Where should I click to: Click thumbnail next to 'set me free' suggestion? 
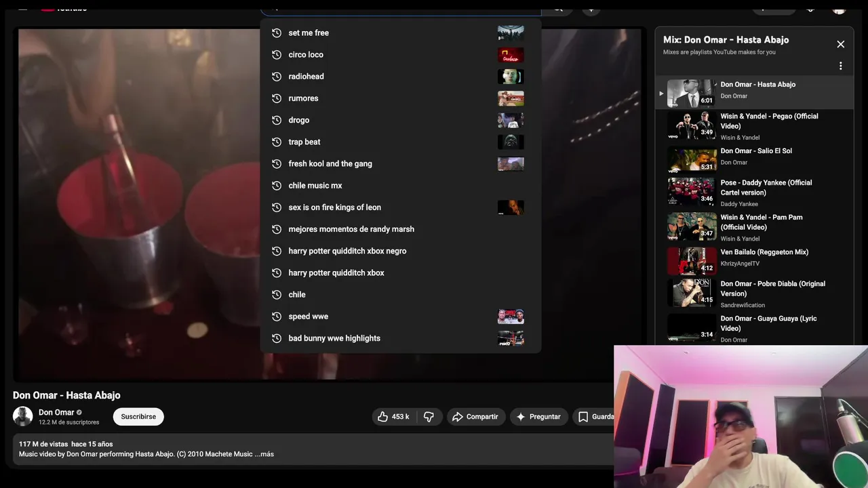pos(511,33)
